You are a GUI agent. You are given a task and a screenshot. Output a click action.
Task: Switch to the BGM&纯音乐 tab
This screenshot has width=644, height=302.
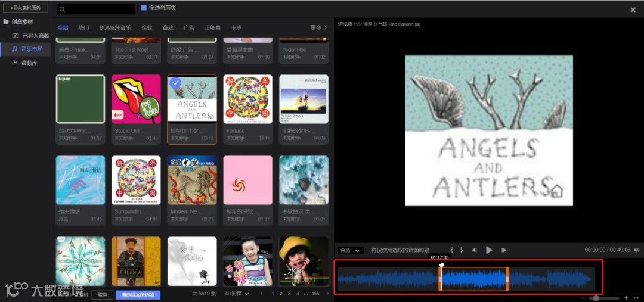116,27
